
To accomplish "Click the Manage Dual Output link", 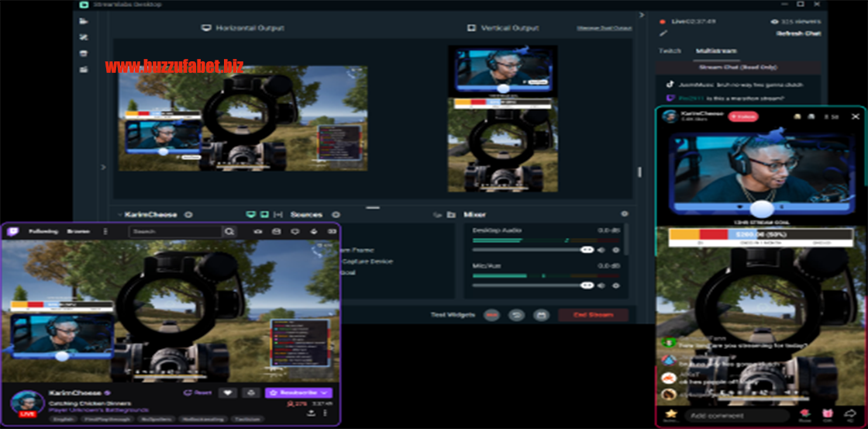I will (x=604, y=28).
